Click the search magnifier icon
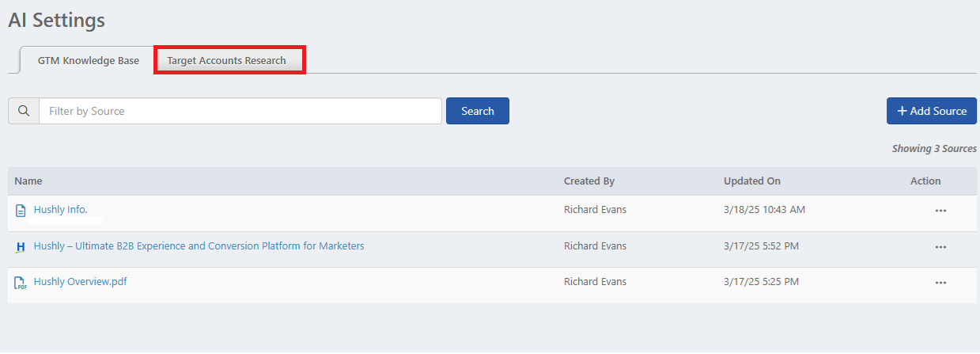 point(24,111)
